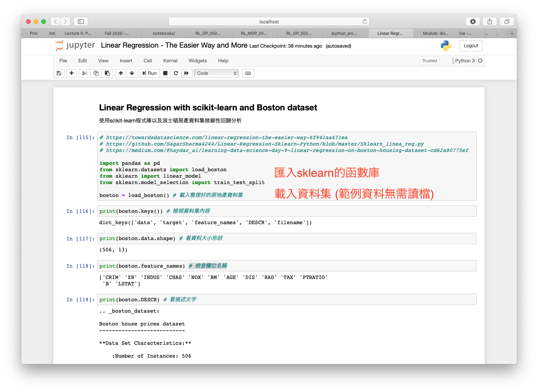Click the localhost address bar

269,22
